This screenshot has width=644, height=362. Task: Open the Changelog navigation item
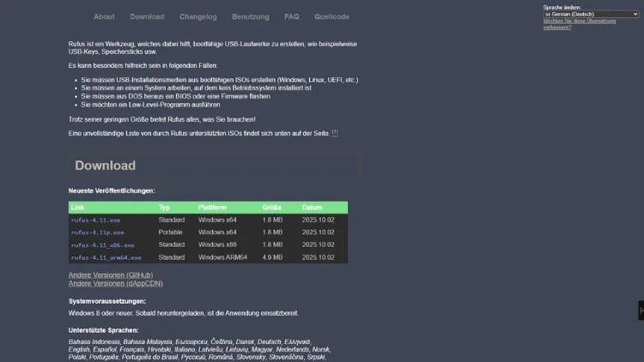(x=197, y=16)
